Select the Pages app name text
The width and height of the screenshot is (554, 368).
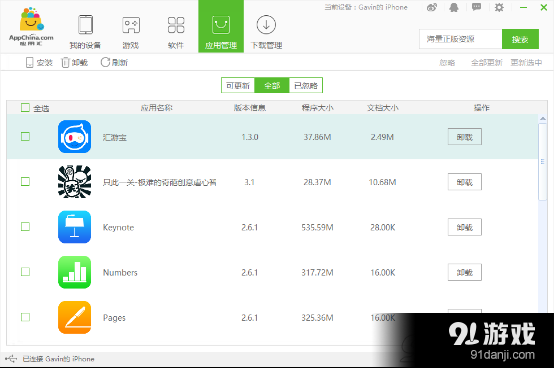pyautogui.click(x=114, y=318)
